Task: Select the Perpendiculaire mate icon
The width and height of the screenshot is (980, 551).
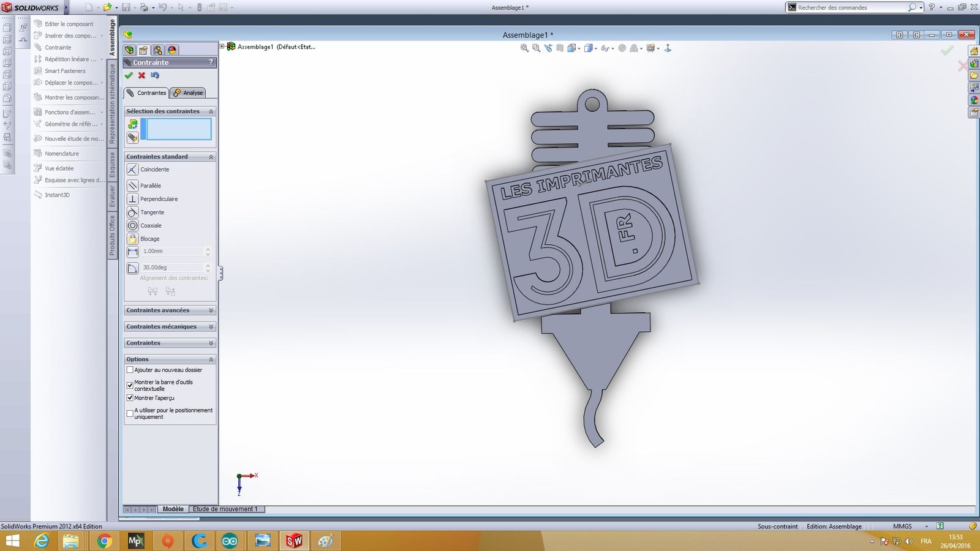Action: 132,199
